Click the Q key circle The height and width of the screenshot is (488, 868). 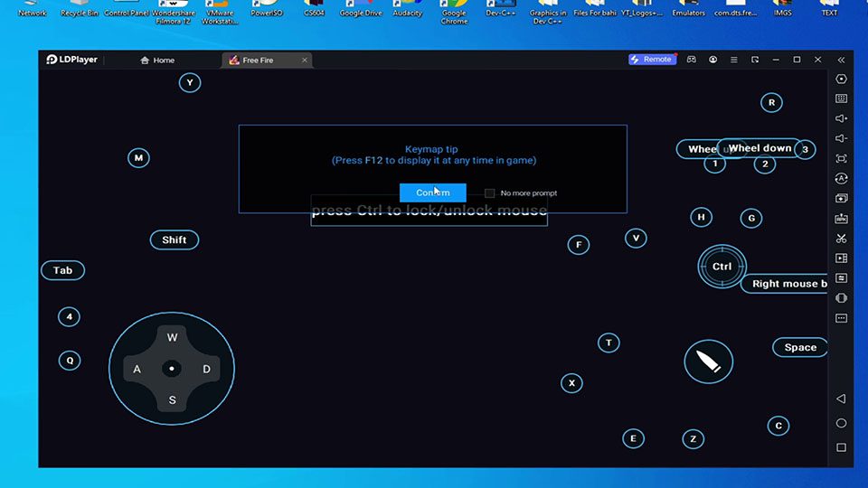pos(70,361)
